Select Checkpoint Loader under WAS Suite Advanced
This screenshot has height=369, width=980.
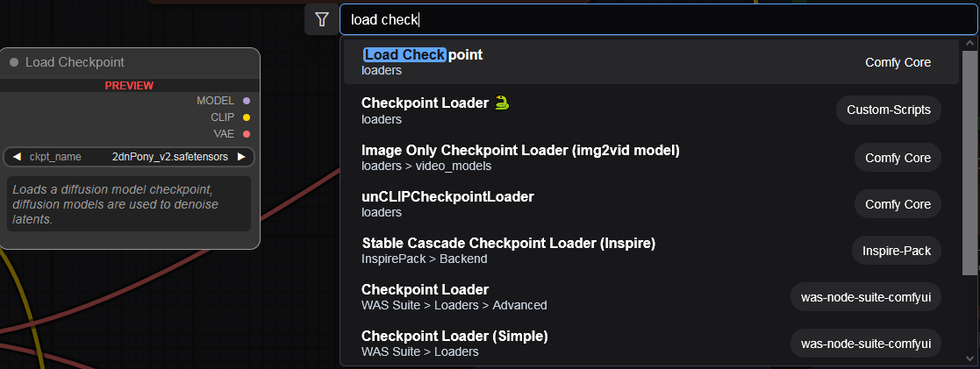click(651, 297)
